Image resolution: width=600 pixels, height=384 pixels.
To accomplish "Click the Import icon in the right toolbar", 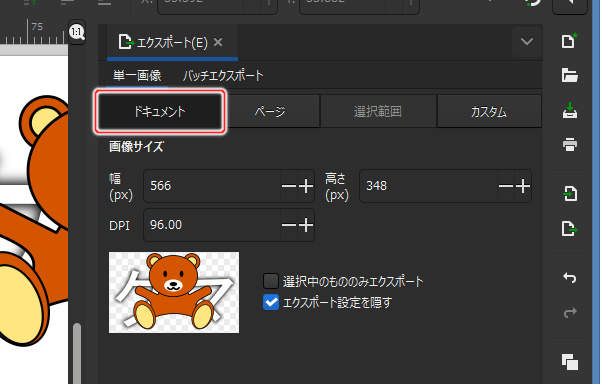I will click(x=570, y=194).
